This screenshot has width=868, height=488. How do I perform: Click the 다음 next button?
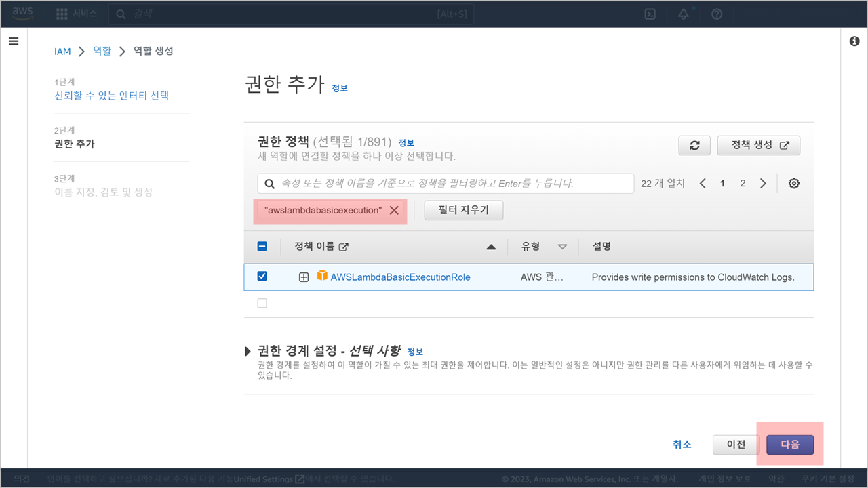point(790,445)
